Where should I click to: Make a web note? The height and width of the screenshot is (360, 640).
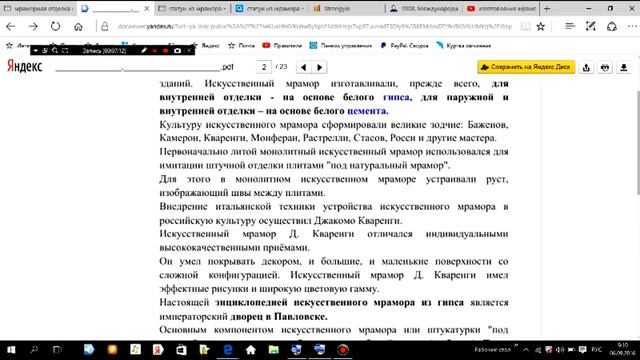coord(591,27)
